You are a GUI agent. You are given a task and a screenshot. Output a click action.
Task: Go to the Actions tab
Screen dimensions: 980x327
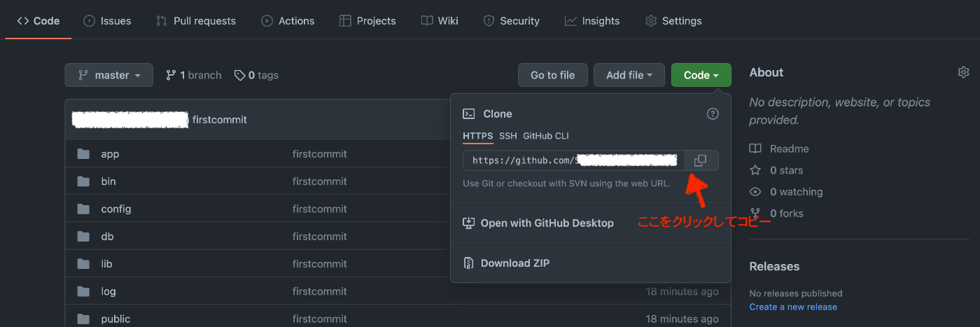pos(288,20)
